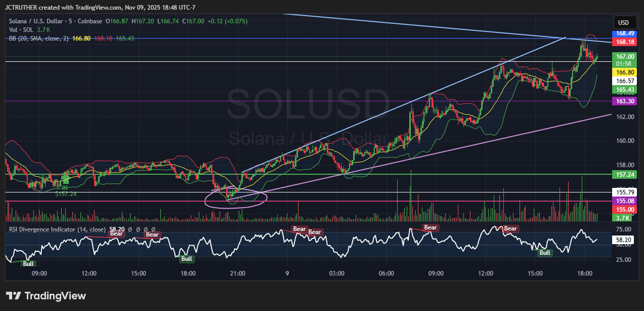Image resolution: width=644 pixels, height=311 pixels.
Task: Select the RSI Divergence Indicator (14, close) legend
Action: click(x=57, y=229)
